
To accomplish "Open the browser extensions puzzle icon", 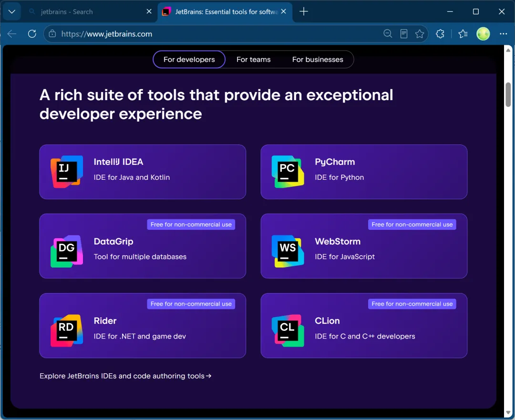I will (x=440, y=34).
